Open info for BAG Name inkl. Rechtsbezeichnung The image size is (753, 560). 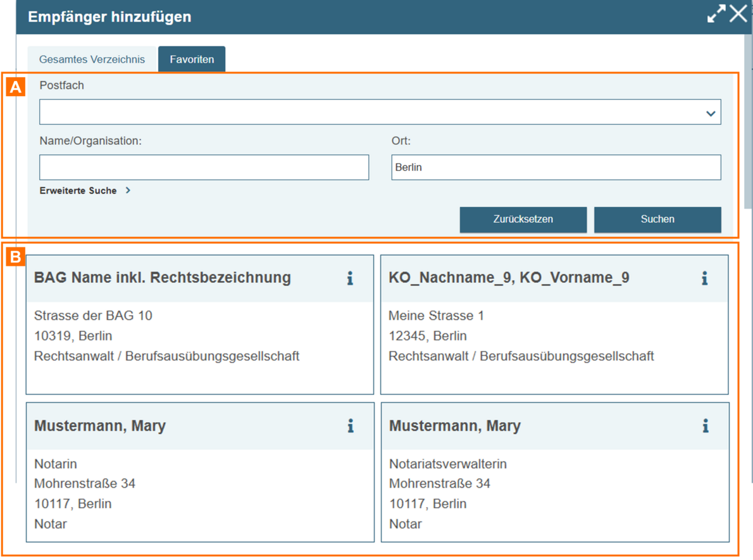350,278
